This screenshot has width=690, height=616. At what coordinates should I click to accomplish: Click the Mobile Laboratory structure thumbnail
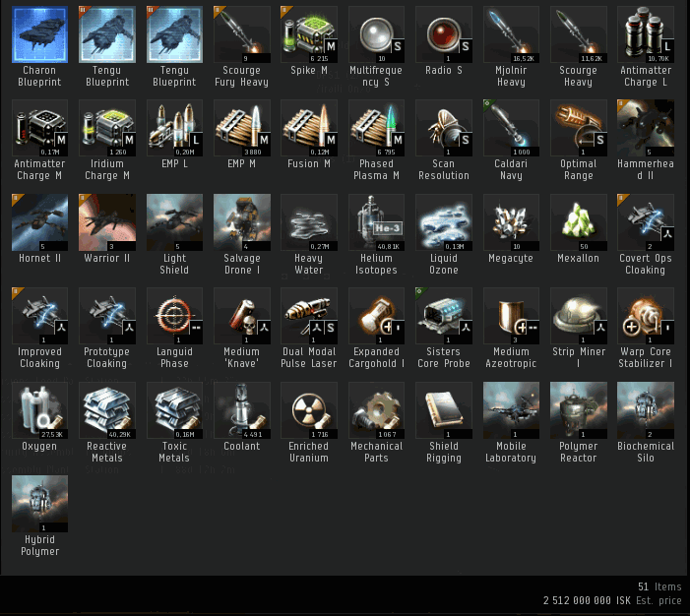coord(511,410)
